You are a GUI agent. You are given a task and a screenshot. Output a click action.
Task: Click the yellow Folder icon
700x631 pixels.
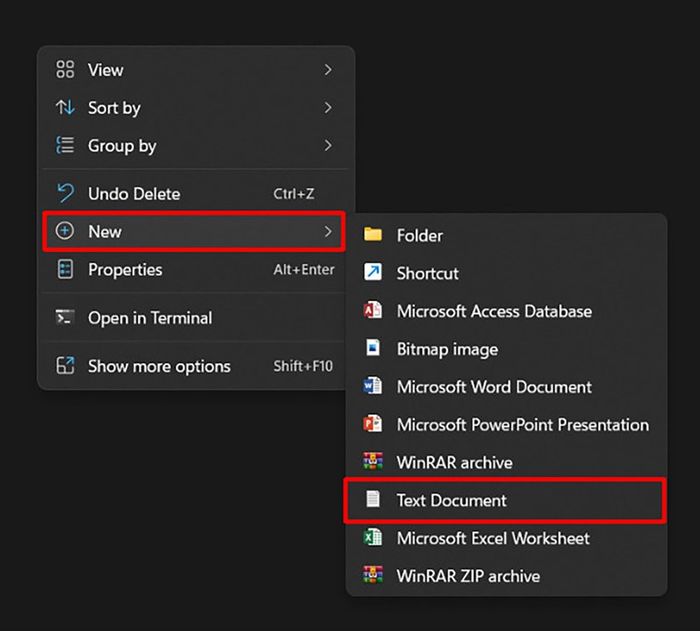coord(373,234)
